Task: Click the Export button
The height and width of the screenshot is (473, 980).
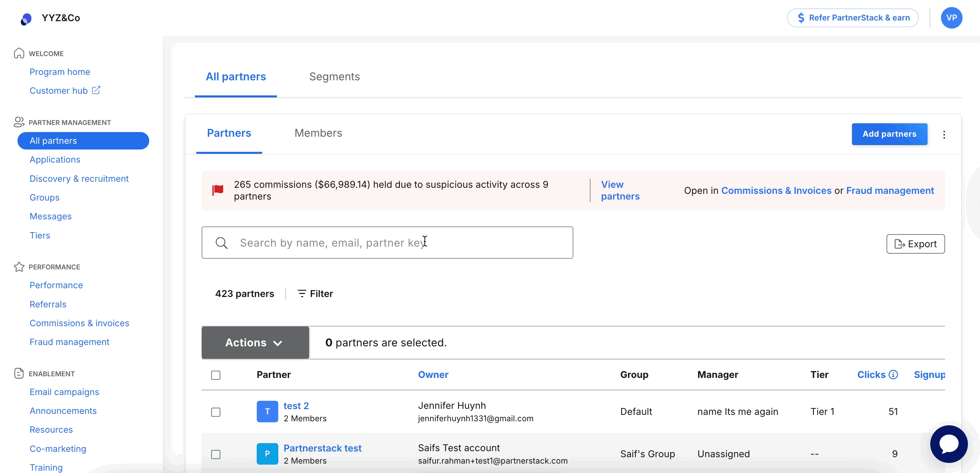Action: [x=915, y=244]
